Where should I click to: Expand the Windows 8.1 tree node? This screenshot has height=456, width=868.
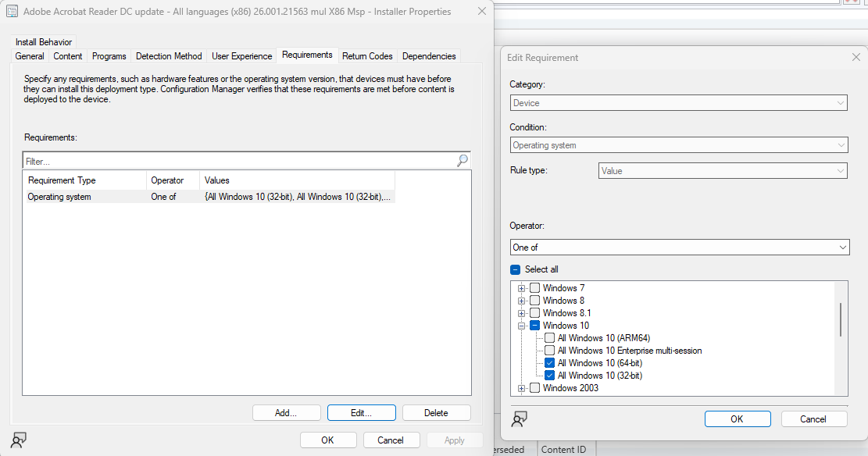coord(521,313)
